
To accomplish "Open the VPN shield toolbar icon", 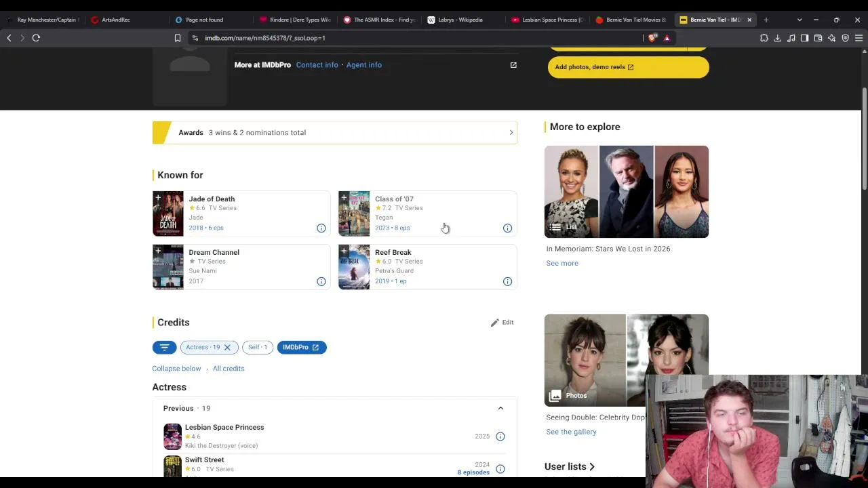I will pos(846,38).
